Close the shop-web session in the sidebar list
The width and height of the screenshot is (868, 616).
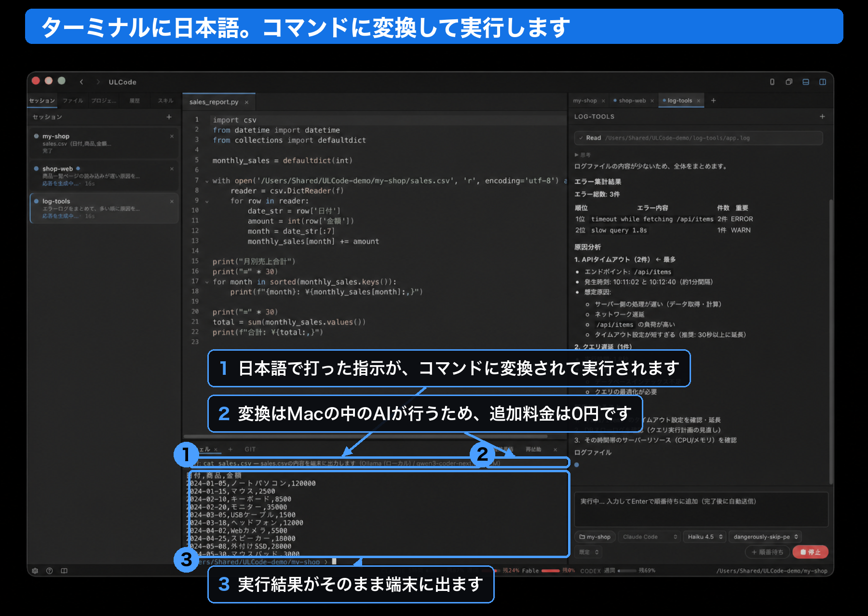click(172, 169)
